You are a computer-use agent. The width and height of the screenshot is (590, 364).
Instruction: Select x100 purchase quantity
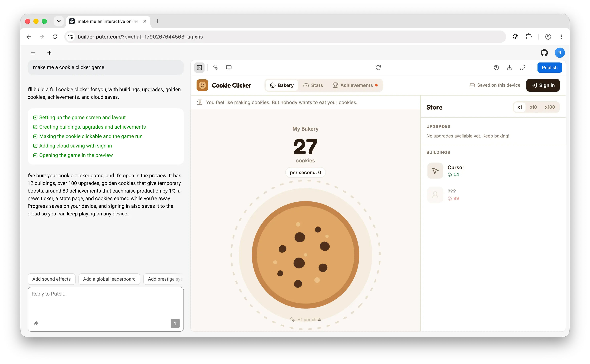[550, 107]
